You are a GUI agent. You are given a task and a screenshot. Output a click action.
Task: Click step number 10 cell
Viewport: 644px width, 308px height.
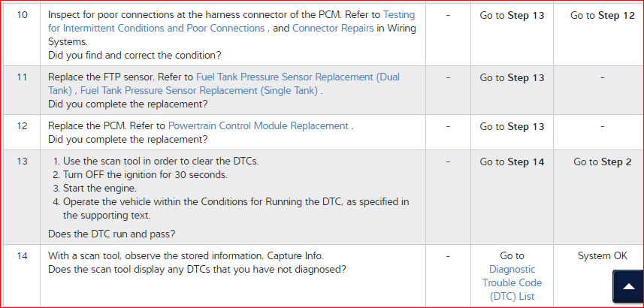tap(21, 15)
